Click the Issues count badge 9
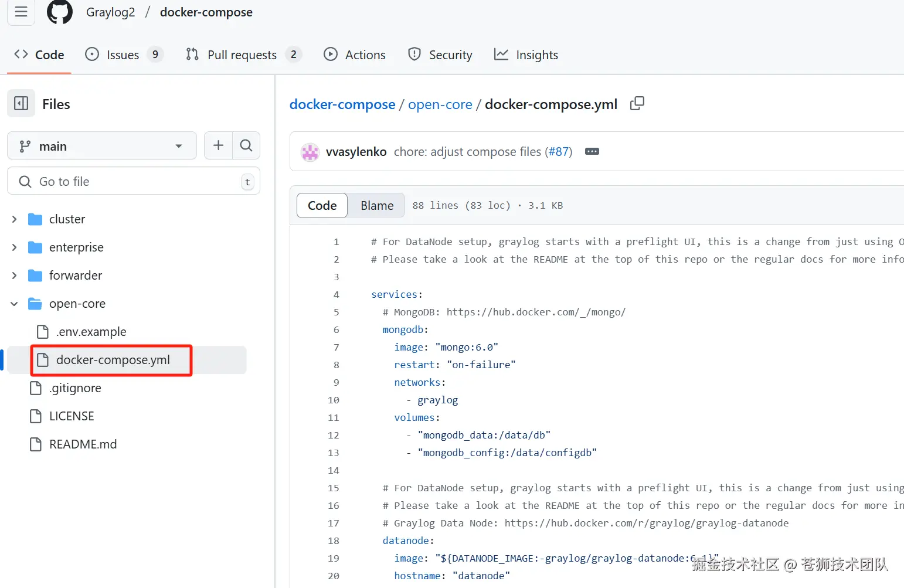Image resolution: width=904 pixels, height=588 pixels. (155, 55)
